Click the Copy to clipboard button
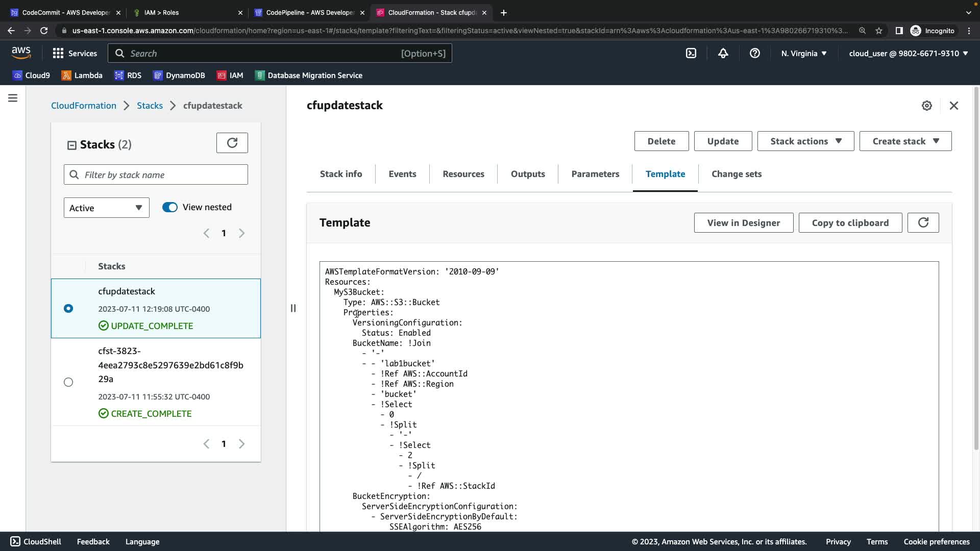Image resolution: width=980 pixels, height=551 pixels. click(850, 222)
